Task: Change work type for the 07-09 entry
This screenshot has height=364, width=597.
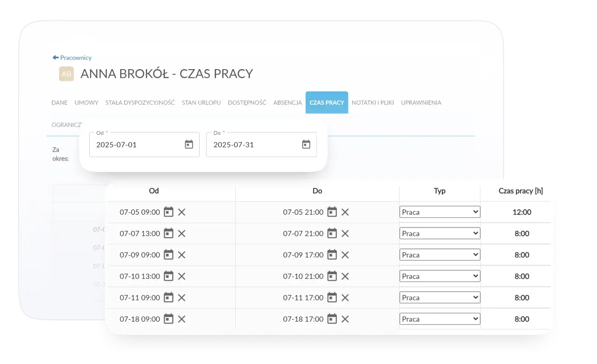Action: pyautogui.click(x=439, y=254)
